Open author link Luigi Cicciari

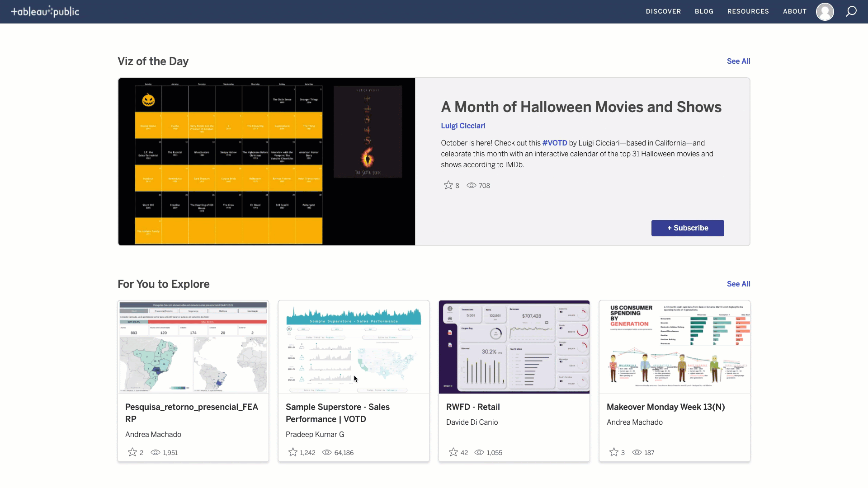pos(463,126)
